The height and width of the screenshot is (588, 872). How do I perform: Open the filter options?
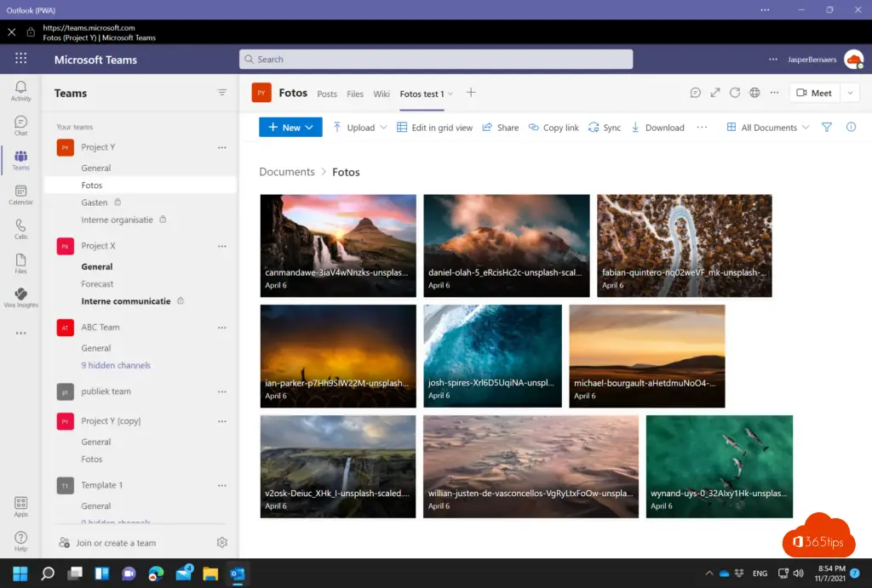[x=827, y=127]
